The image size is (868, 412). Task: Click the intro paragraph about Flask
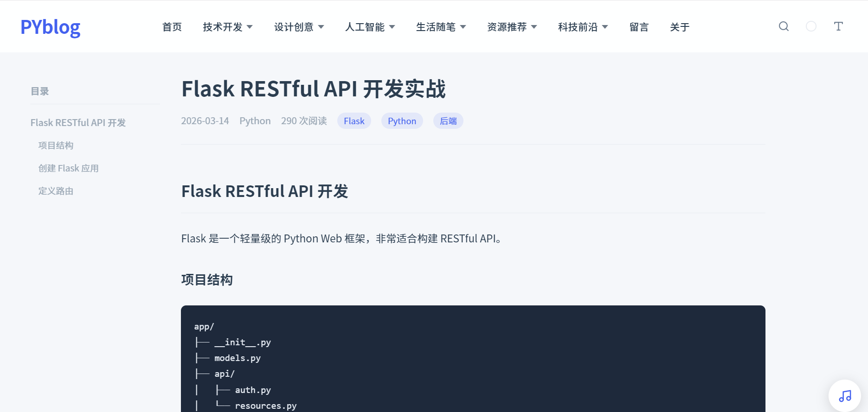341,239
